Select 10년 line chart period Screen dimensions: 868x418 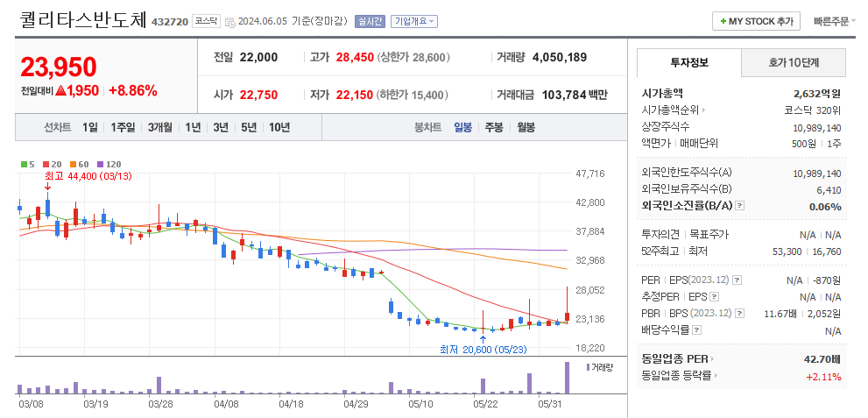pos(279,127)
